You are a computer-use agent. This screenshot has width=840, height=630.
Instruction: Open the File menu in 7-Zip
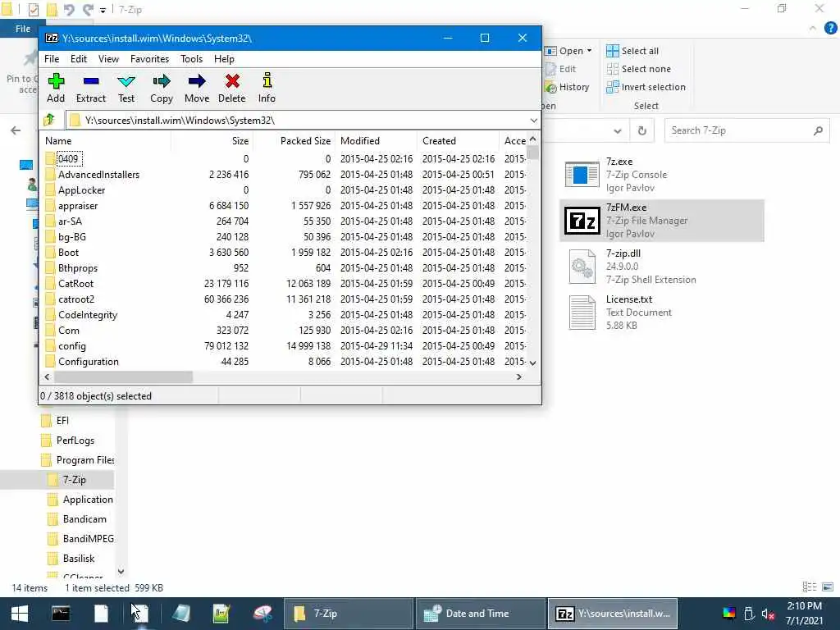[x=52, y=59]
